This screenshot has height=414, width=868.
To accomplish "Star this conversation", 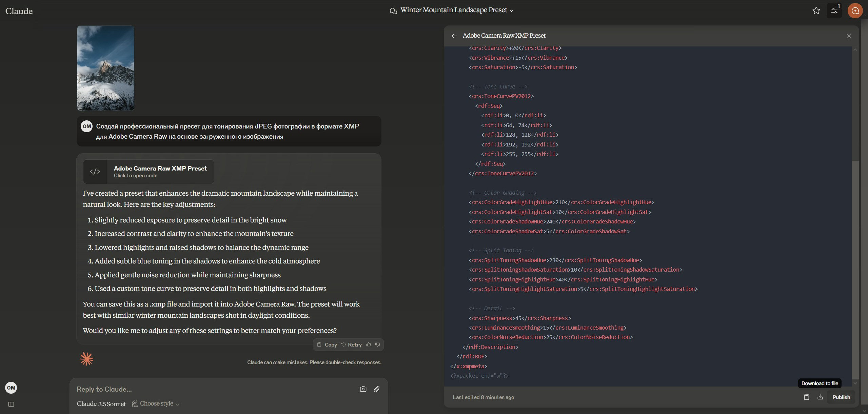I will click(x=816, y=11).
